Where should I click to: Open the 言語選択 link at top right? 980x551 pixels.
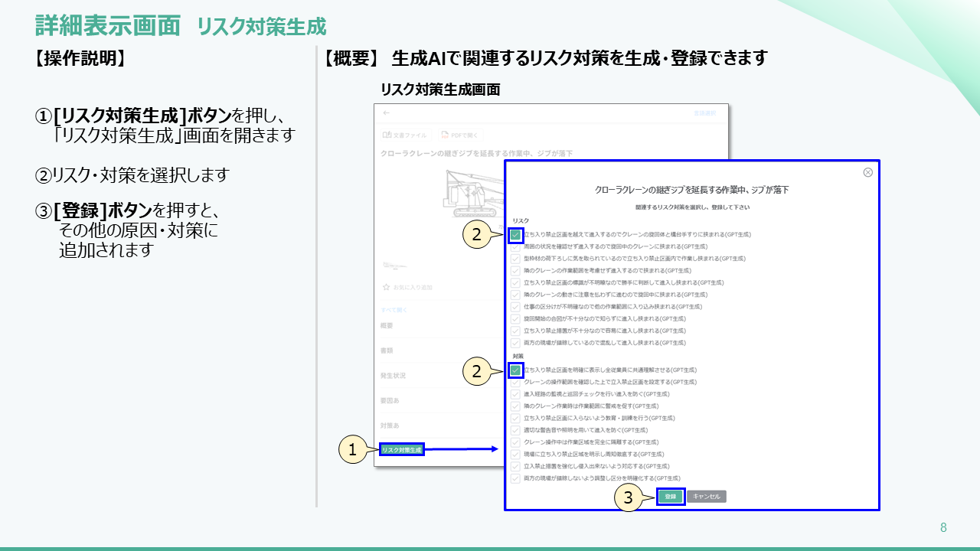point(704,113)
